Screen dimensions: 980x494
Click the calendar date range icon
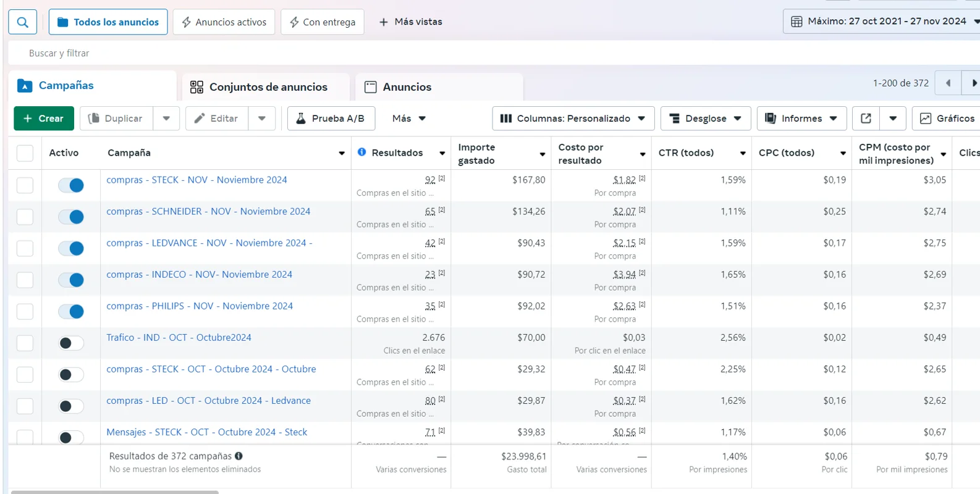tap(796, 22)
